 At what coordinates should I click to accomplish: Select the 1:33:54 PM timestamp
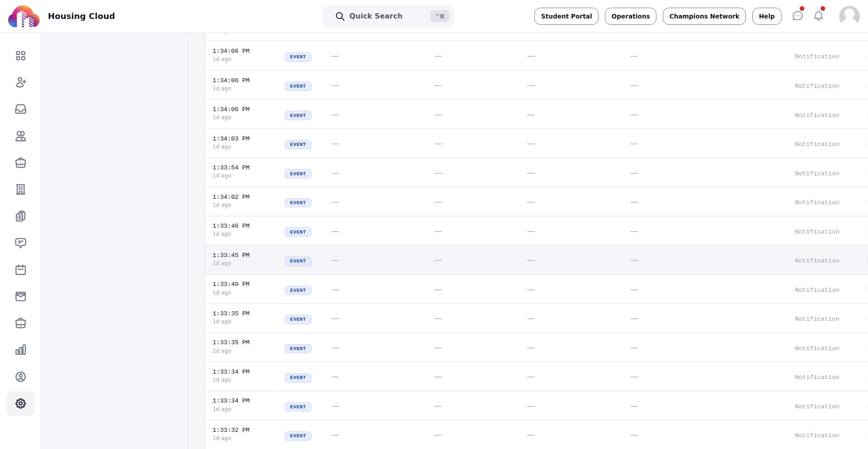coord(231,168)
